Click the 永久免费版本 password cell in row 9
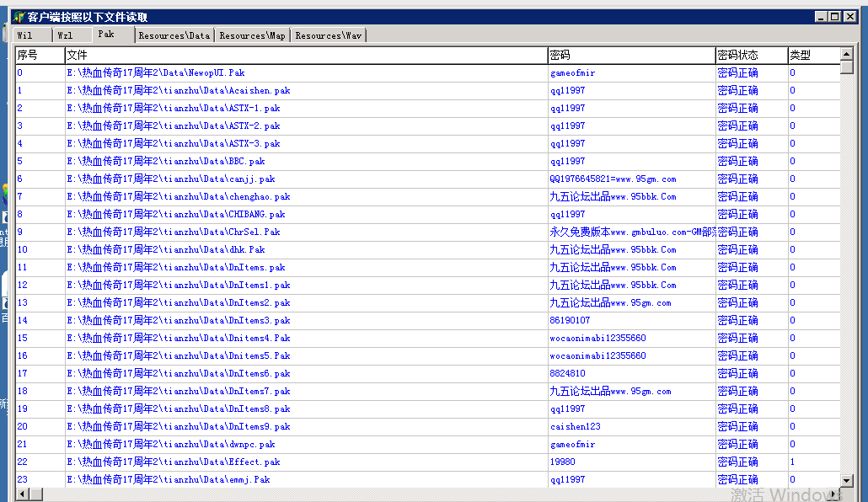This screenshot has width=868, height=502. [x=632, y=232]
